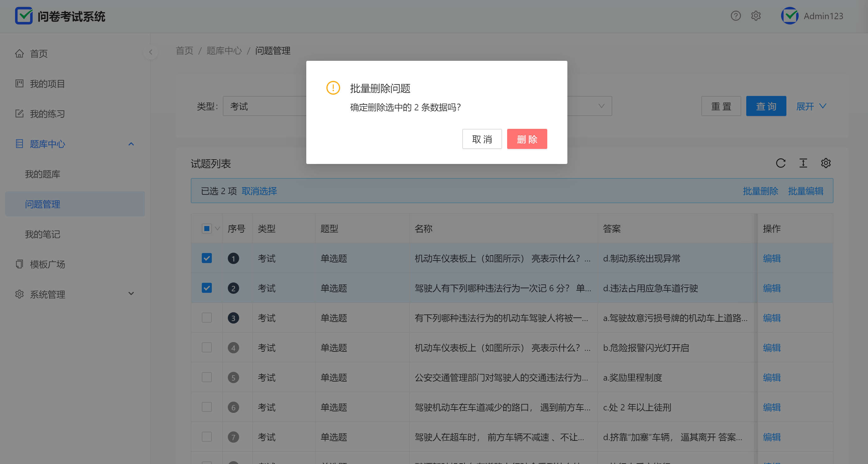
Task: Click the 我的练习 edit icon
Action: point(19,114)
